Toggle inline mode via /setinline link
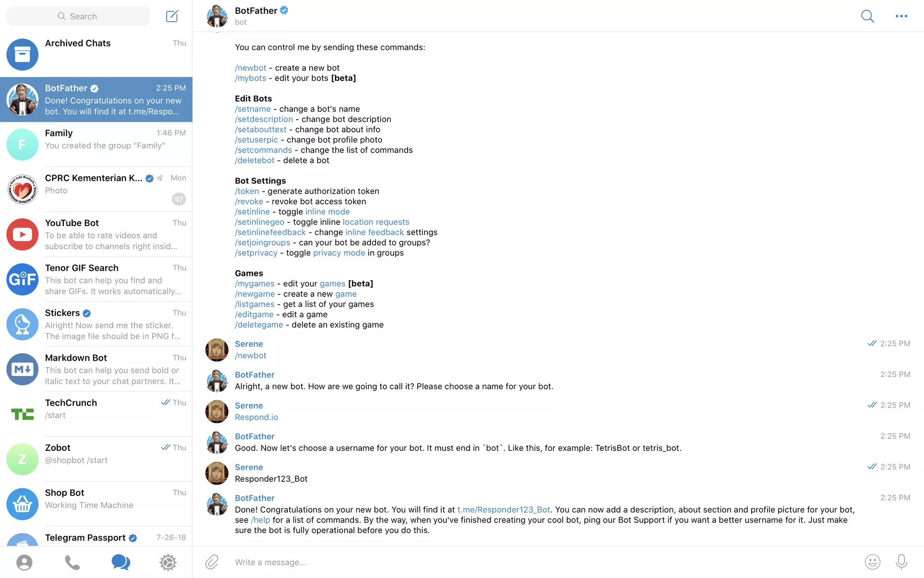The width and height of the screenshot is (924, 578). (x=251, y=212)
